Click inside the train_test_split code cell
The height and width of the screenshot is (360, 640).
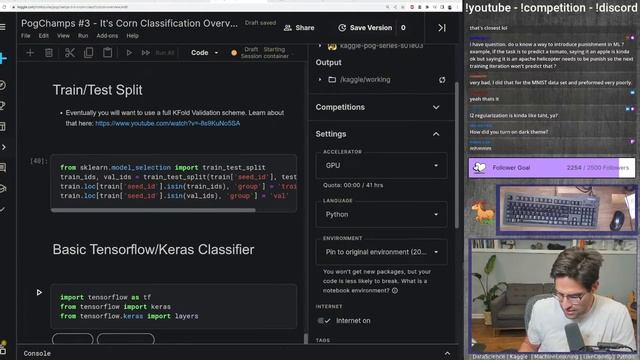pos(174,182)
